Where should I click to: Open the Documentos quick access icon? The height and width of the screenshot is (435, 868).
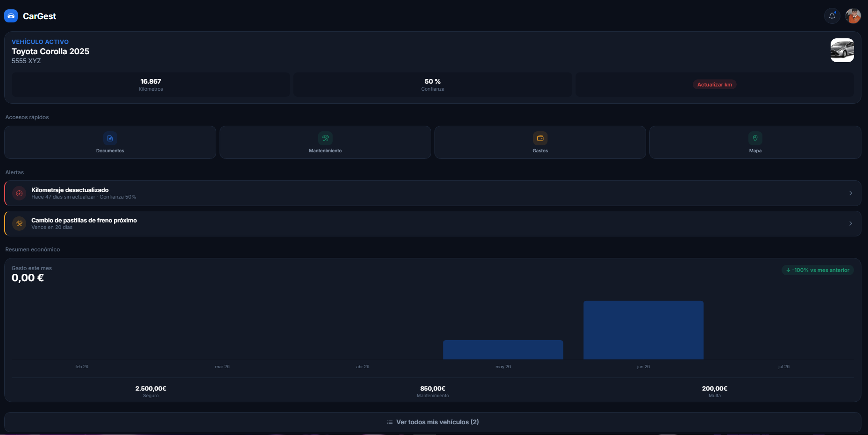[x=110, y=138]
